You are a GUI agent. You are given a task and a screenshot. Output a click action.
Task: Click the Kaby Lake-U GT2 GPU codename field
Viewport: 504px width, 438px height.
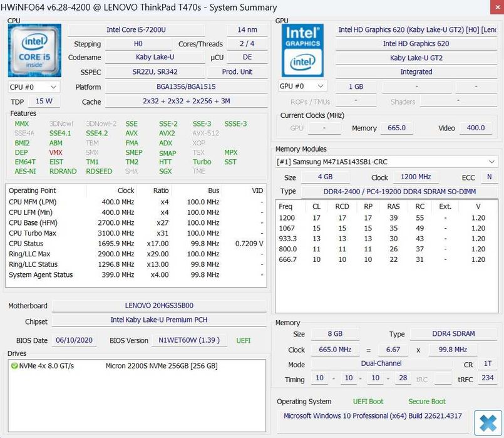click(x=416, y=58)
